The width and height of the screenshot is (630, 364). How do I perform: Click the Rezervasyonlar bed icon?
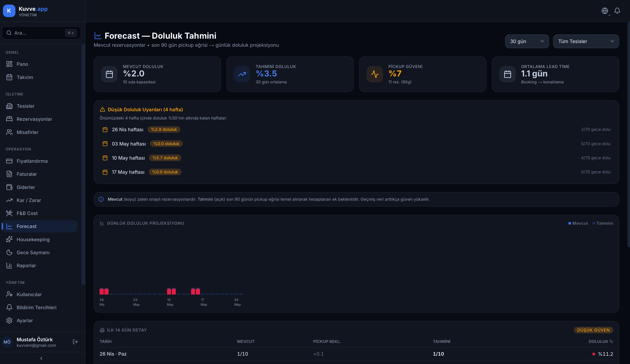[x=9, y=119]
